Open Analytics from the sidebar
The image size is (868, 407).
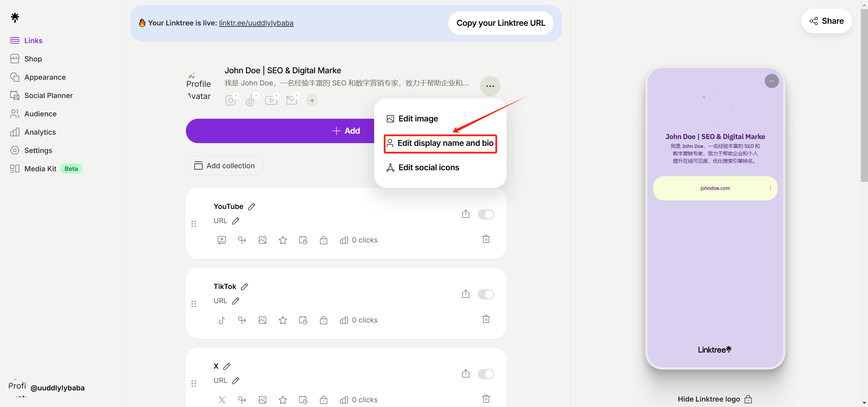point(40,132)
